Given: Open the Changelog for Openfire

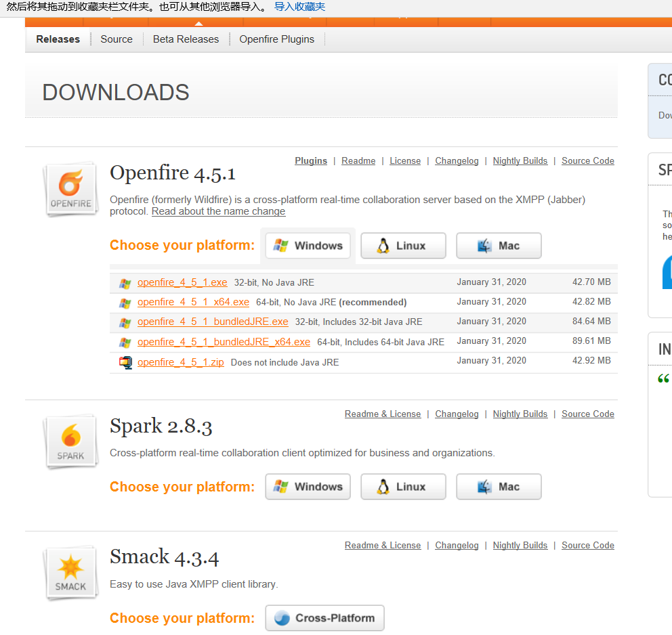Looking at the screenshot, I should (x=457, y=160).
